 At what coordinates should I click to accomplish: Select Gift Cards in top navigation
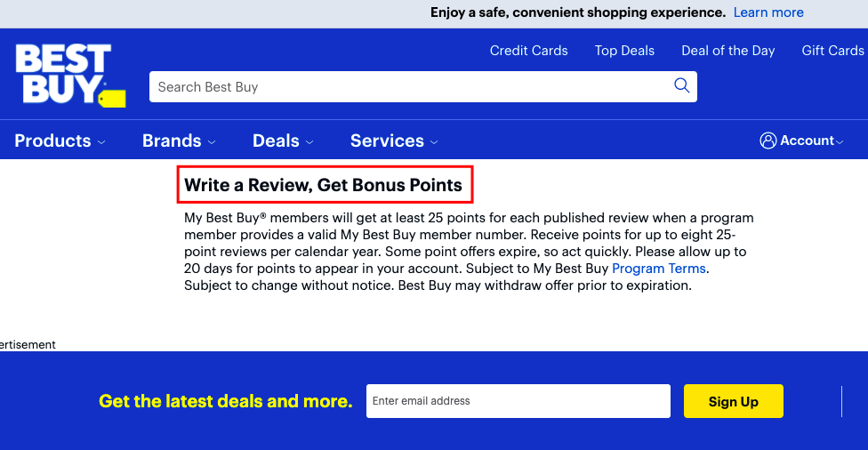click(x=832, y=51)
